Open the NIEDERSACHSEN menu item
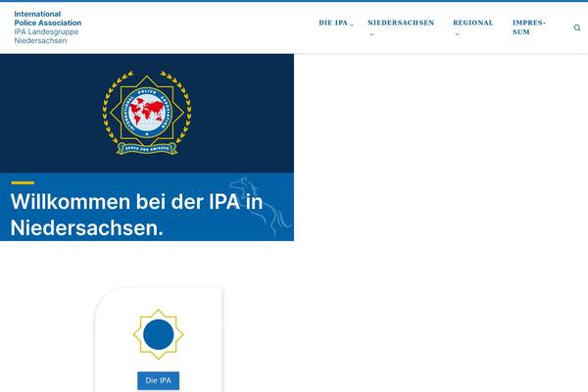Image resolution: width=588 pixels, height=392 pixels. point(401,23)
